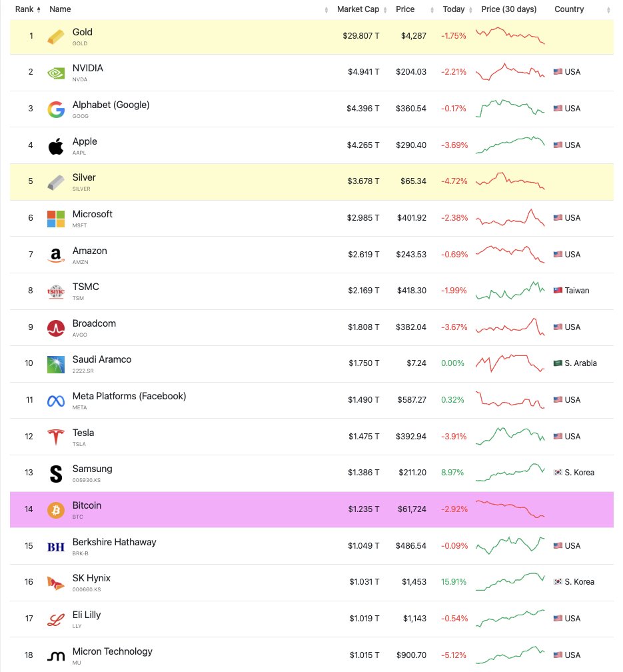Click the Microsoft four-square logo
This screenshot has height=672, width=623.
56,219
